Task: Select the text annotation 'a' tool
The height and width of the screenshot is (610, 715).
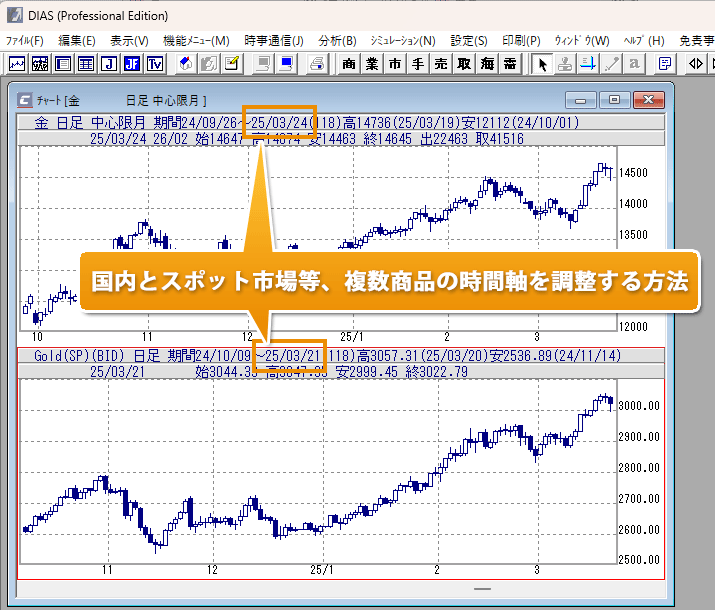Action: click(634, 64)
